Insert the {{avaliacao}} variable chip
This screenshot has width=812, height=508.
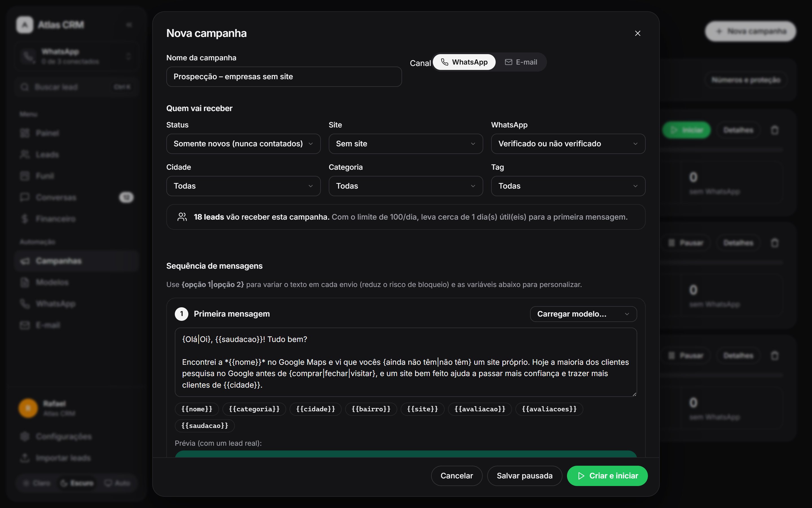point(480,409)
